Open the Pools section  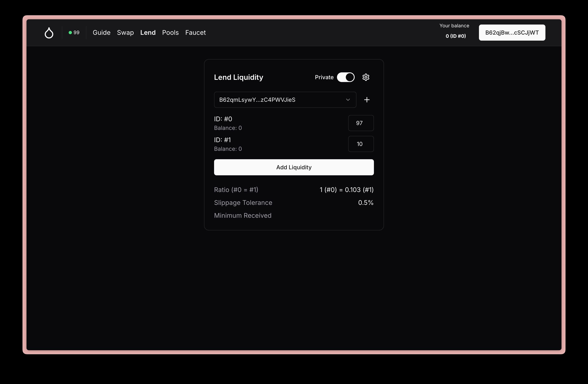[170, 33]
